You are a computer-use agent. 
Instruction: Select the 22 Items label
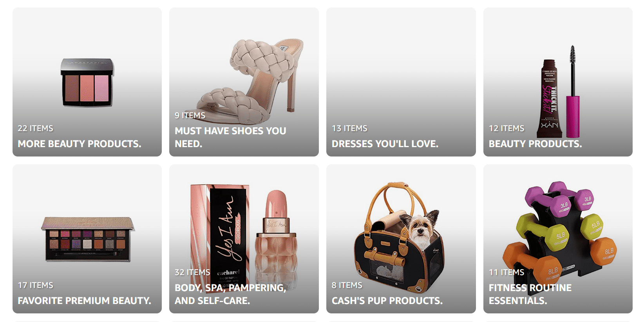click(x=35, y=128)
